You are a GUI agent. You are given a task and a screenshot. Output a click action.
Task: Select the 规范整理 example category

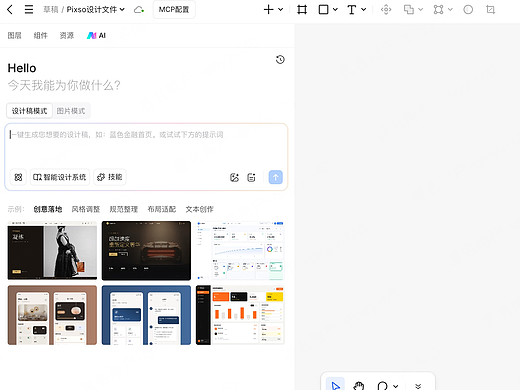(124, 209)
